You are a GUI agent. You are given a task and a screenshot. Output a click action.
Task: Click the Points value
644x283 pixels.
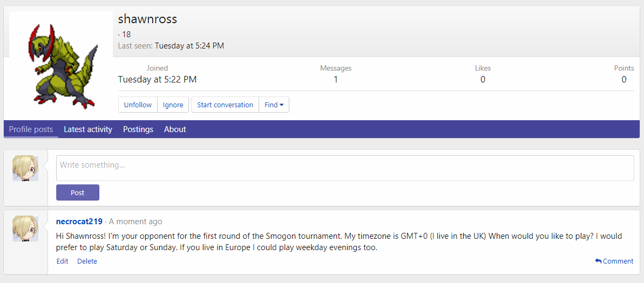[x=624, y=80]
